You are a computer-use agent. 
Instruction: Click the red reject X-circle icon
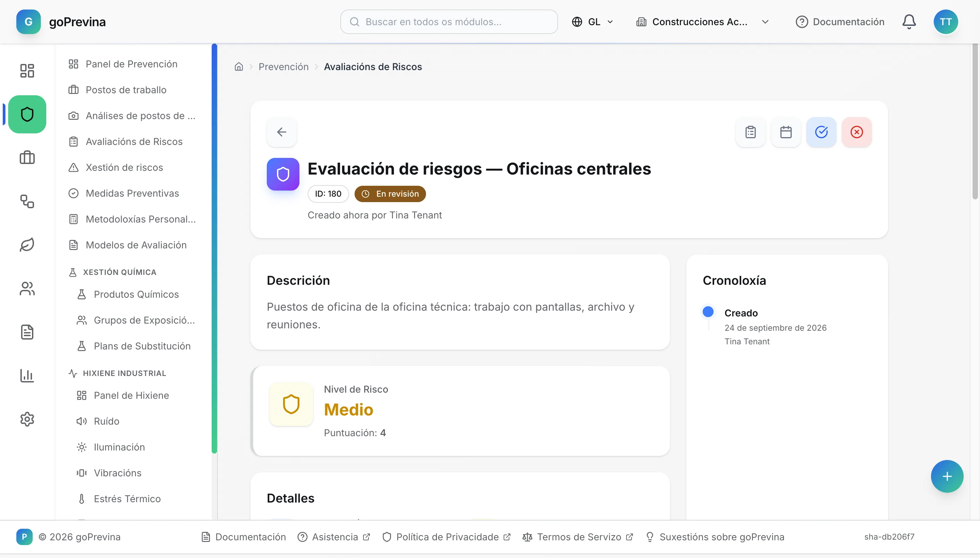(x=856, y=132)
